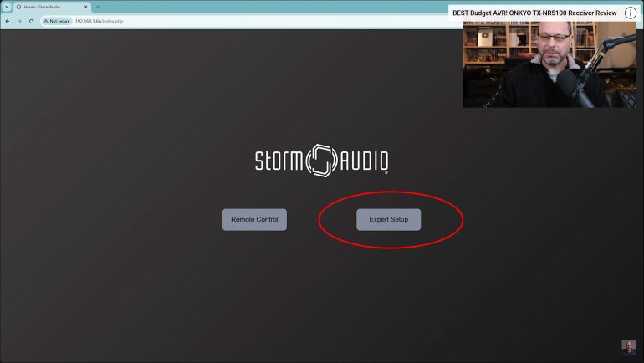The image size is (644, 363).
Task: Open the browser tab list dropdown
Action: click(7, 7)
